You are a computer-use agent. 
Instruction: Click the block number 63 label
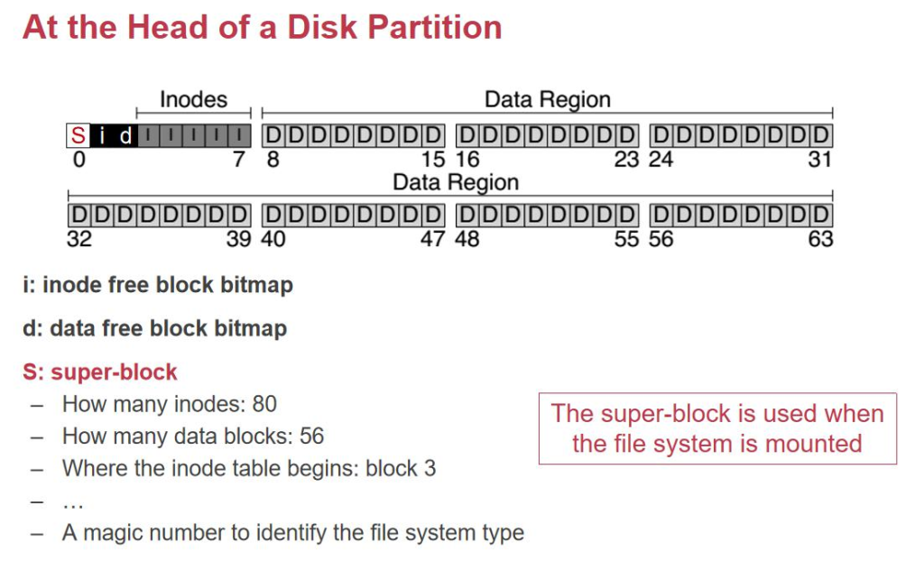pyautogui.click(x=820, y=239)
